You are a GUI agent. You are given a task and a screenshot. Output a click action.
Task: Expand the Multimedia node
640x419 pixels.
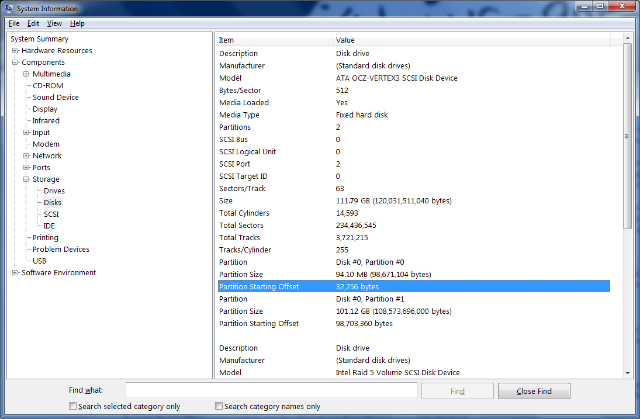26,74
